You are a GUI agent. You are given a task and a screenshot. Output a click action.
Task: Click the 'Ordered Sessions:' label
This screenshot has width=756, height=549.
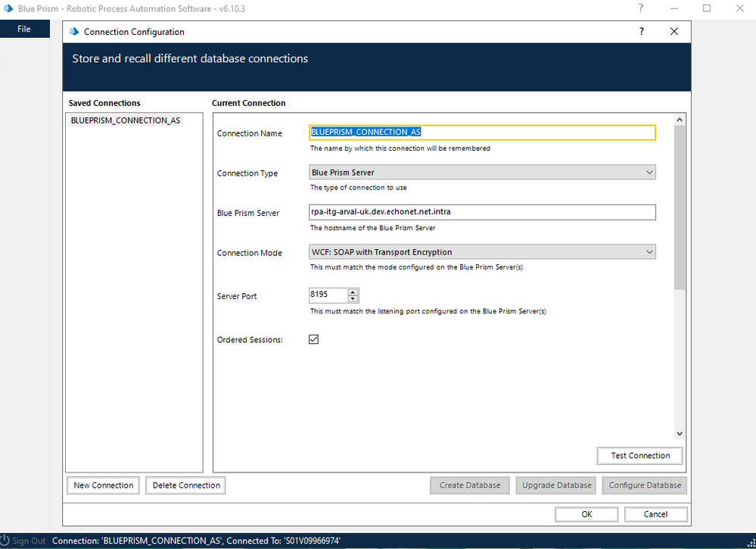[250, 340]
